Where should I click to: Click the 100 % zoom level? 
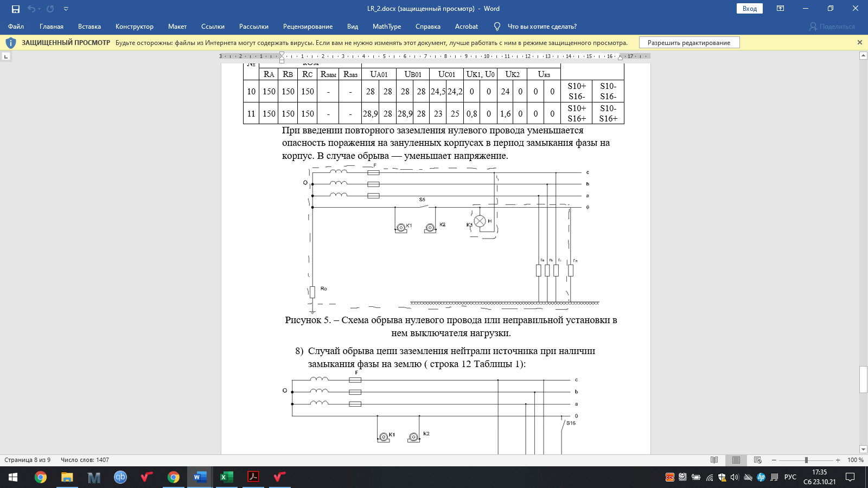pos(855,460)
